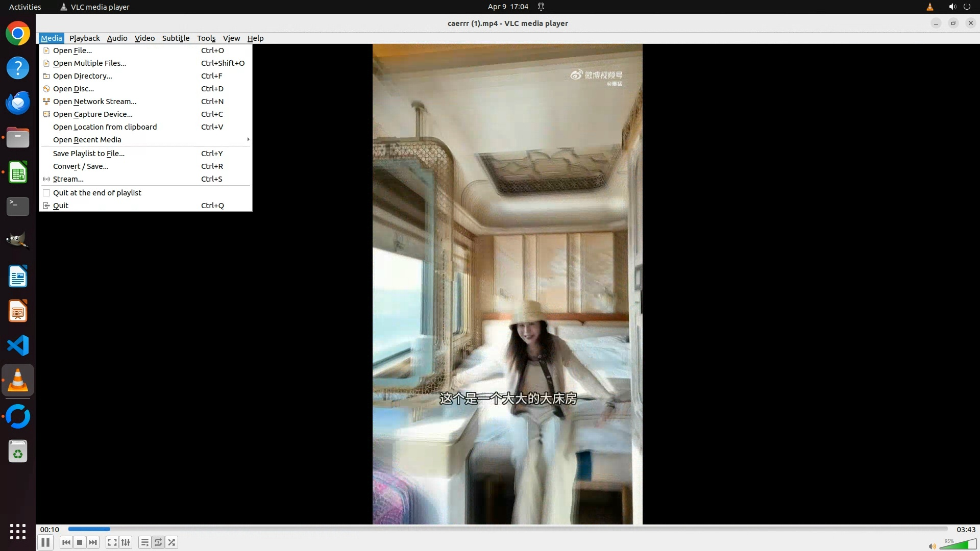Toggle fullscreen video mode
This screenshot has height=551, width=980.
[x=112, y=542]
